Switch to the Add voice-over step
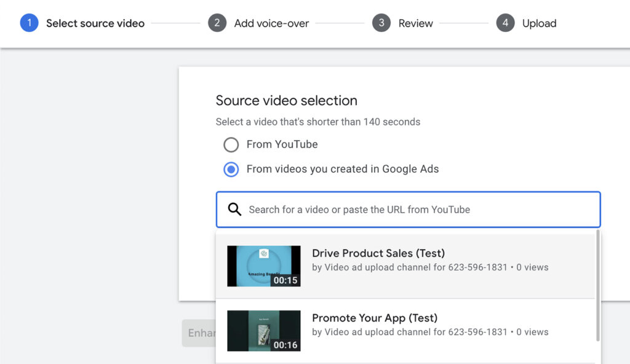 pyautogui.click(x=271, y=23)
